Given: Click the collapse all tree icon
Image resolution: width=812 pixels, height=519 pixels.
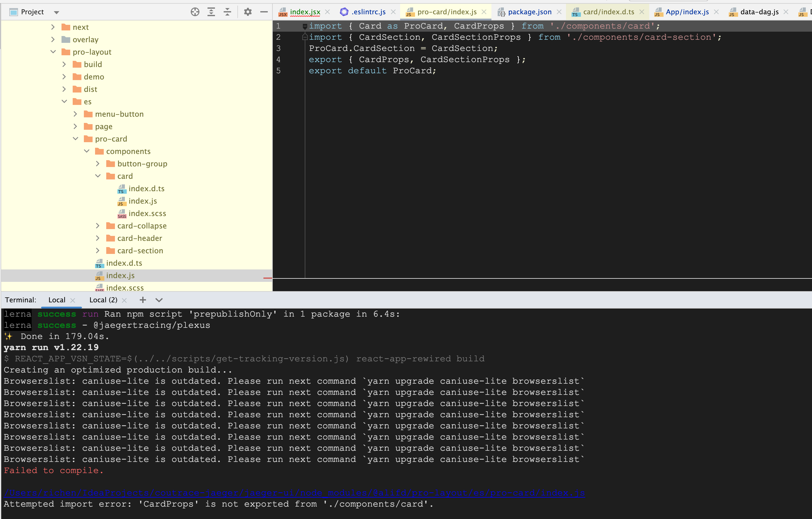Looking at the screenshot, I should click(x=227, y=12).
